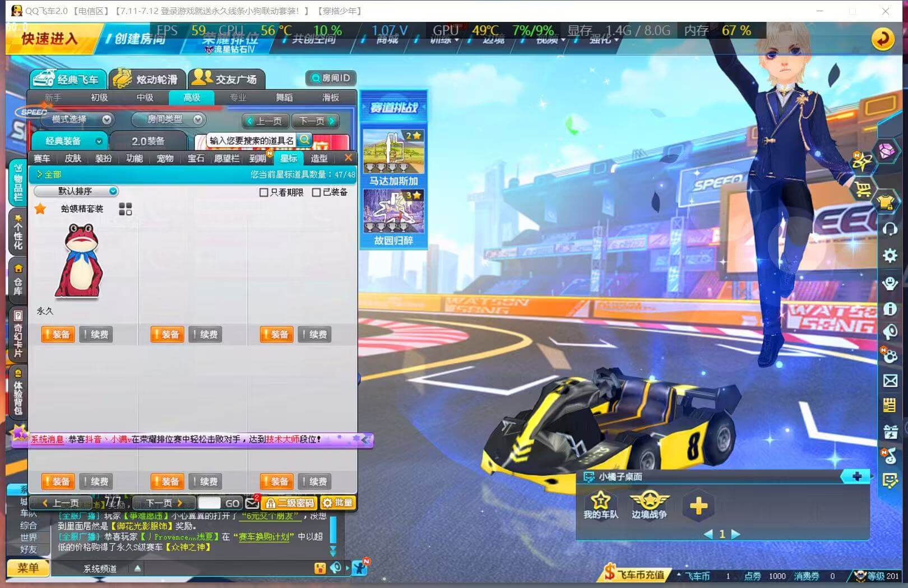Expand the 经典装备 dropdown arrow
The height and width of the screenshot is (588, 908).
pos(99,141)
